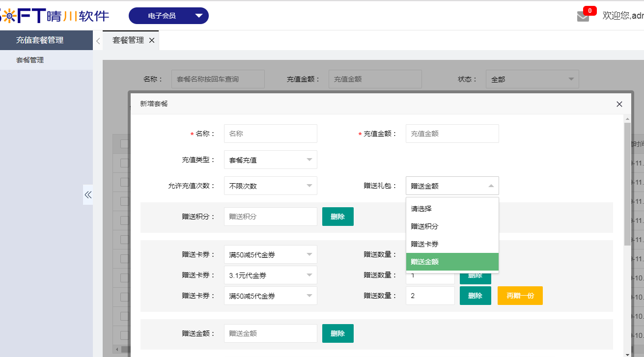Open 套餐管理 in the sidebar

coord(46,60)
